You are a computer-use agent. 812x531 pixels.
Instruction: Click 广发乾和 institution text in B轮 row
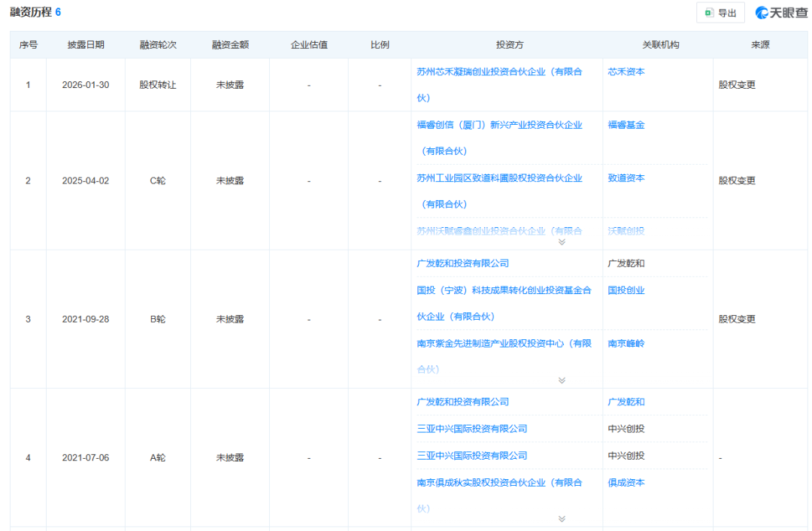[626, 263]
